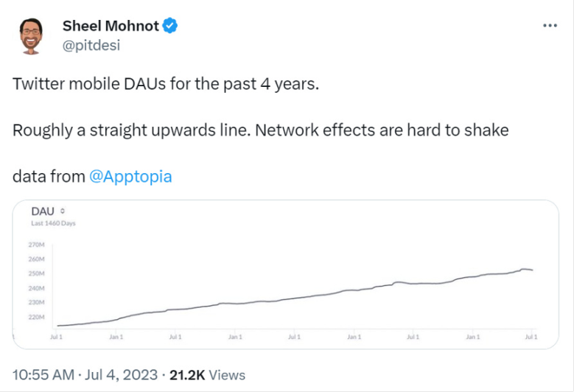Toggle the DAU metric sort arrows
574x392 pixels.
[x=63, y=211]
